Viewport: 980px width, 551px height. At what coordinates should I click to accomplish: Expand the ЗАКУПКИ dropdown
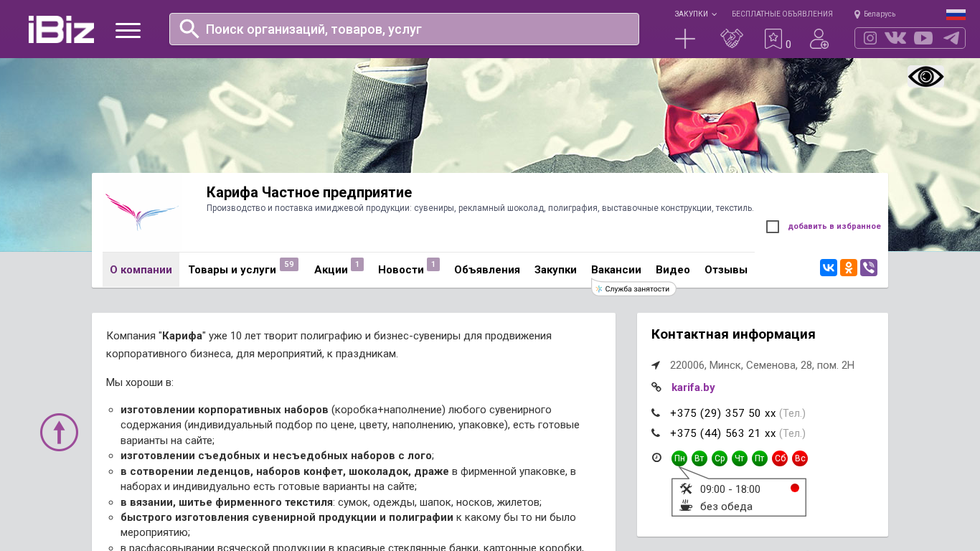(695, 14)
